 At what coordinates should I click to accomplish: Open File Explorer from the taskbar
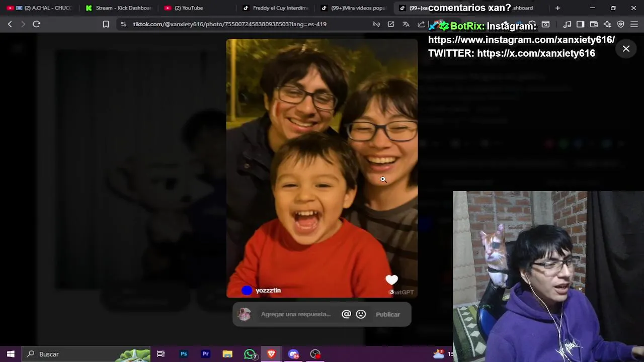[x=227, y=354]
